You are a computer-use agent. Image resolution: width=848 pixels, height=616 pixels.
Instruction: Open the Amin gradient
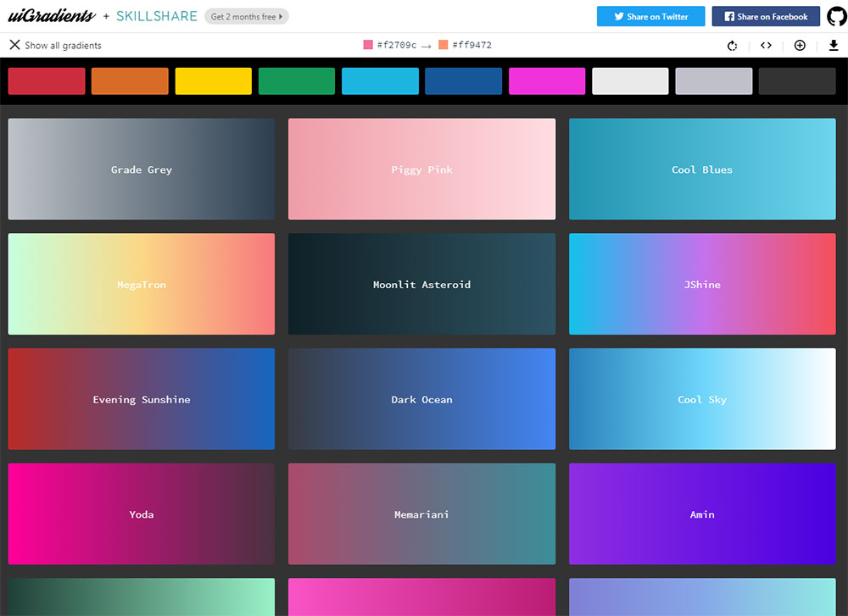(702, 513)
